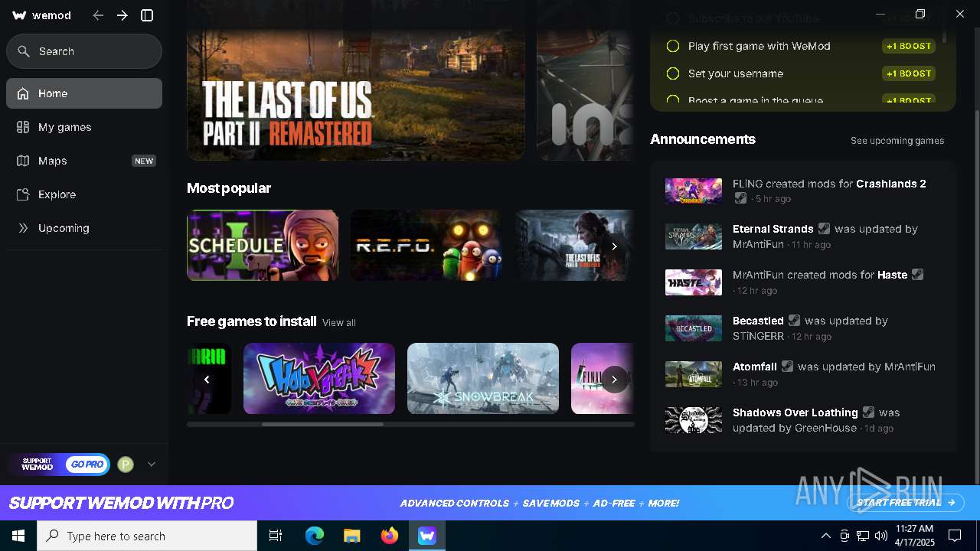The height and width of the screenshot is (551, 980).
Task: Open the Haste announcement thumbnail
Action: [x=694, y=283]
